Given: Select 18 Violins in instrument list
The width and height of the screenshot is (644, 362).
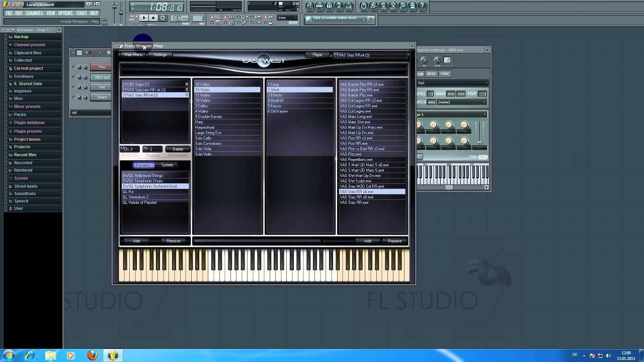Looking at the screenshot, I should pyautogui.click(x=227, y=101).
